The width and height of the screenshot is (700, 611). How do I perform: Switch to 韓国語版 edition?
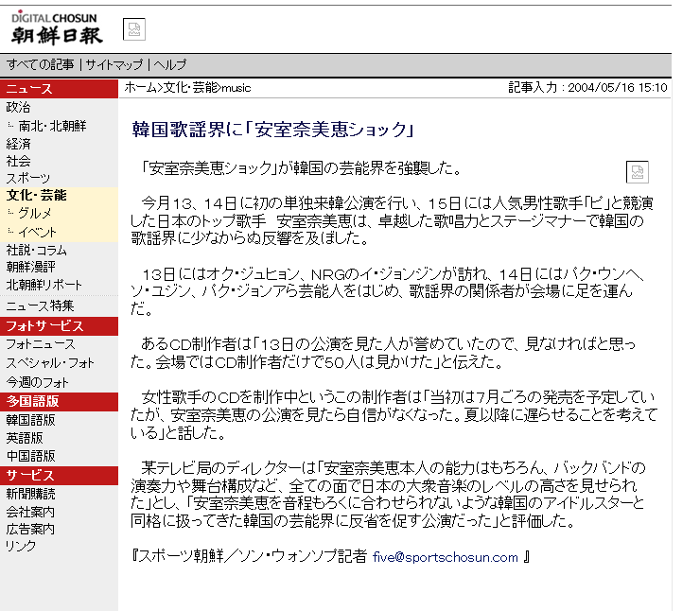[31, 420]
